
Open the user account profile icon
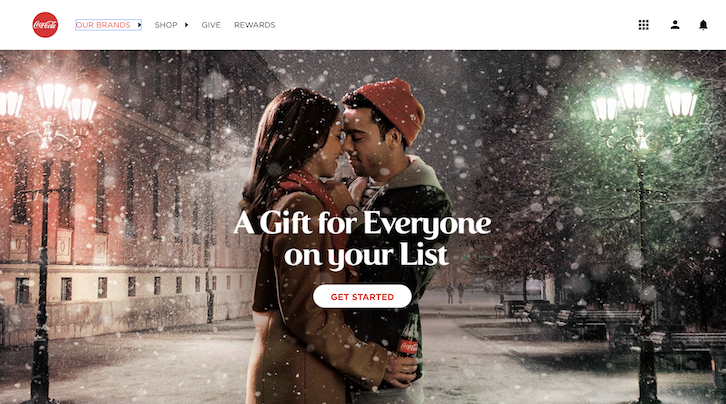point(675,25)
